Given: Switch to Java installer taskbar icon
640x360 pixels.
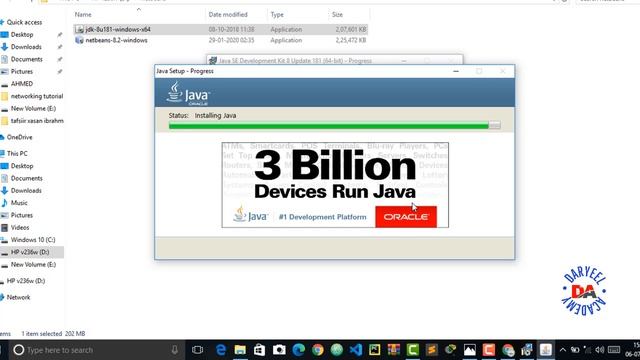Looking at the screenshot, I should [x=546, y=350].
